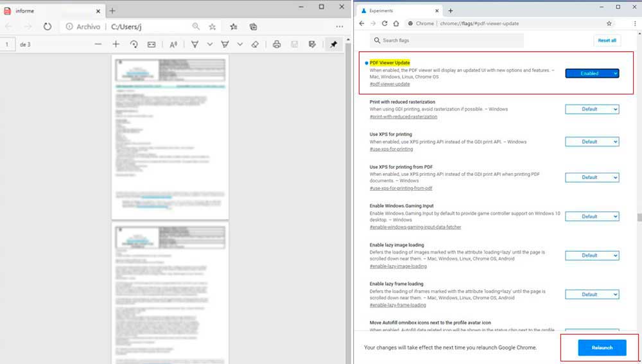The height and width of the screenshot is (364, 642).
Task: Open dropdown for Use XPS for printing from PDF
Action: coord(592,177)
